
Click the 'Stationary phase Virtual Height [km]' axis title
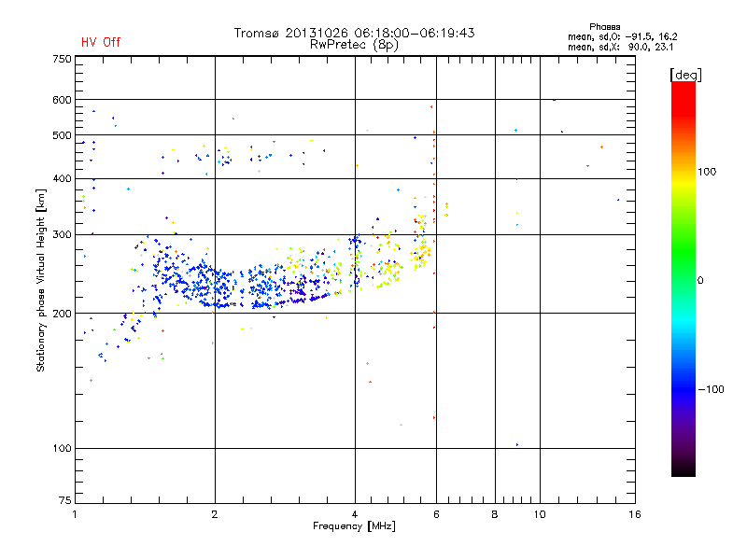40,280
